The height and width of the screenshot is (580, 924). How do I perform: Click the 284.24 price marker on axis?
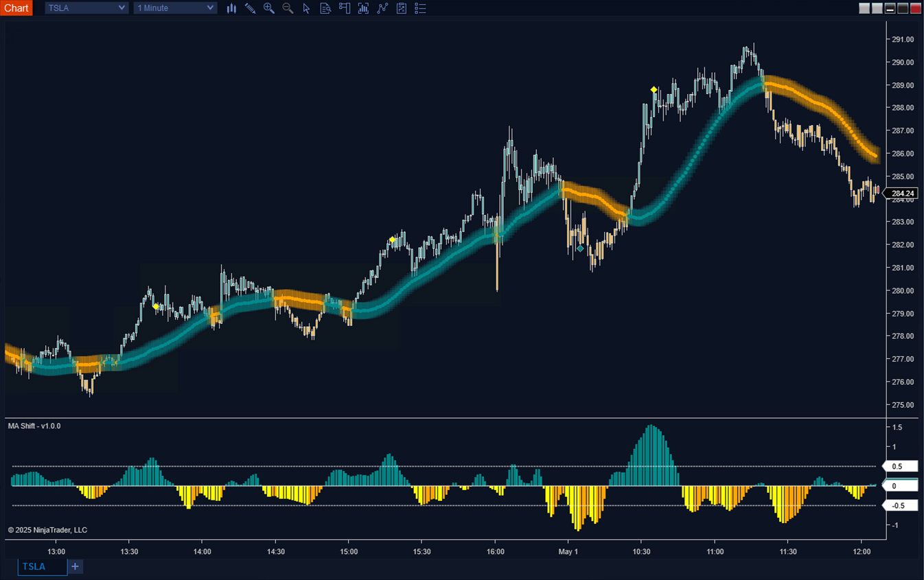coord(901,194)
